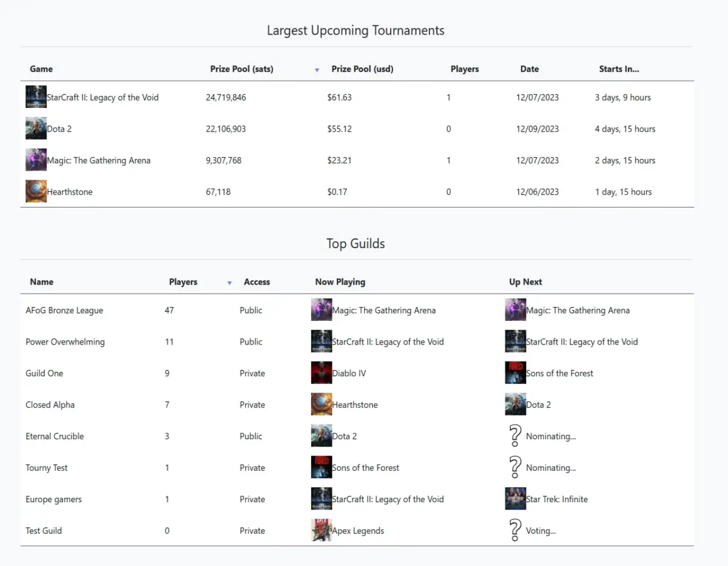Click Magic: The Gathering Arena tournament icon
This screenshot has height=566, width=728.
pos(36,160)
